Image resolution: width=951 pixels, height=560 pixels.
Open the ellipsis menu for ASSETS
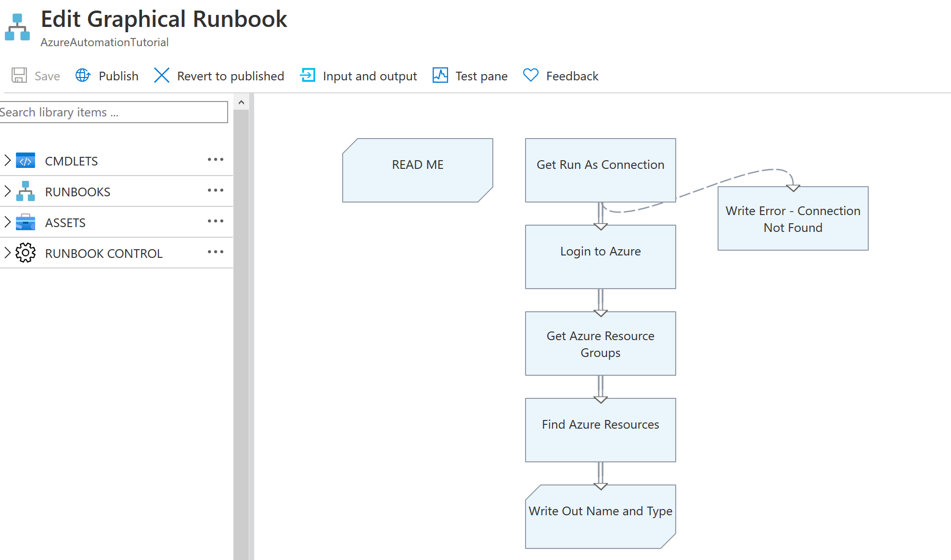[x=215, y=221]
